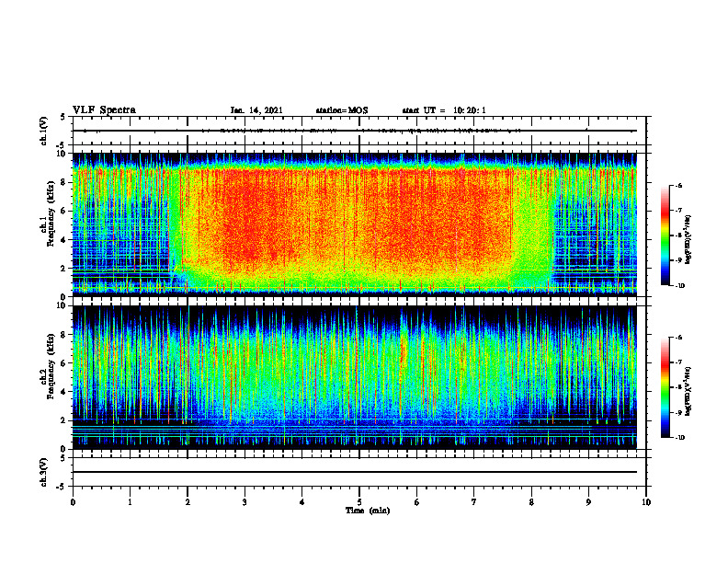The width and height of the screenshot is (728, 563).
Task: Click the ch.1 voltage waveform trace panel
Action: coord(359,131)
